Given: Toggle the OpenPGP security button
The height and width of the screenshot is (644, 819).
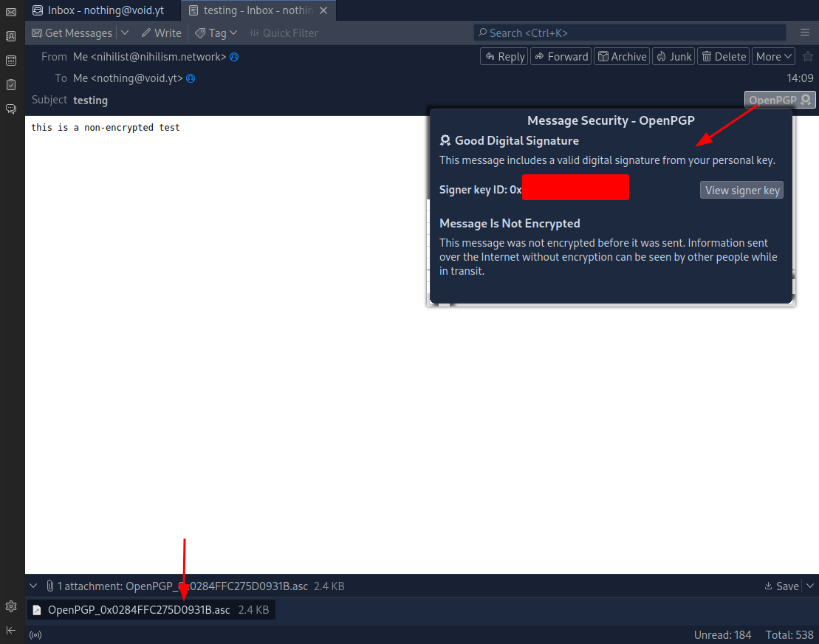Looking at the screenshot, I should pos(779,100).
